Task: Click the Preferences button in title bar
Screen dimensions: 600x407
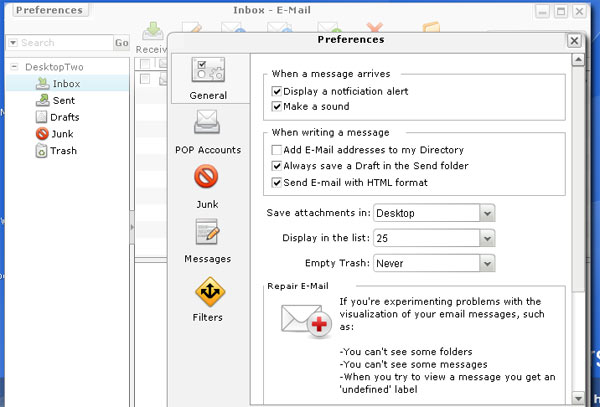Action: tap(50, 10)
